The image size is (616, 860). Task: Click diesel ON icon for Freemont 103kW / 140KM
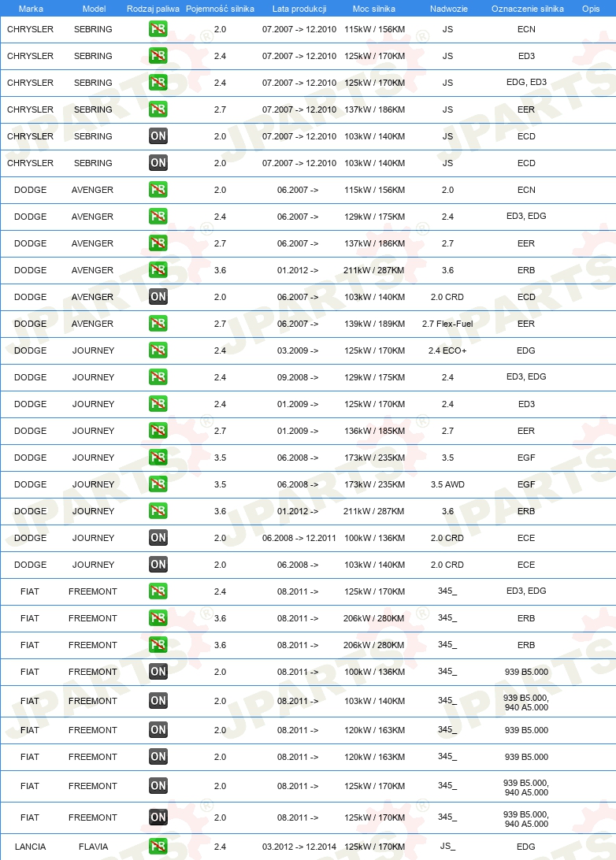tap(158, 701)
